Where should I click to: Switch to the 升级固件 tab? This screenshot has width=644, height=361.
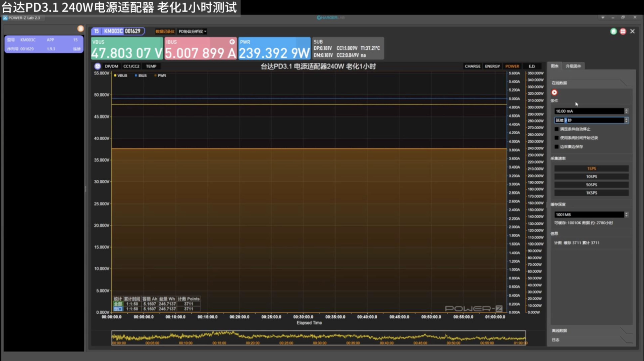pyautogui.click(x=573, y=66)
